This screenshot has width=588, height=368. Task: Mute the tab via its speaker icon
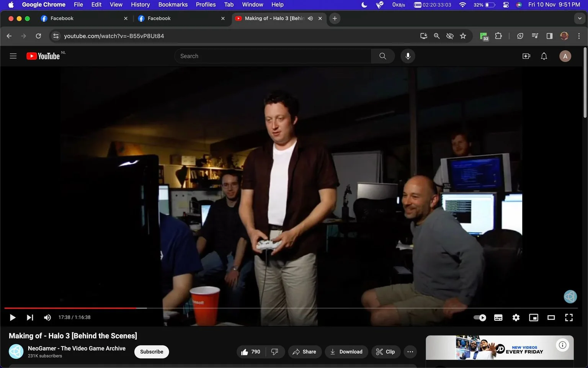coord(310,18)
